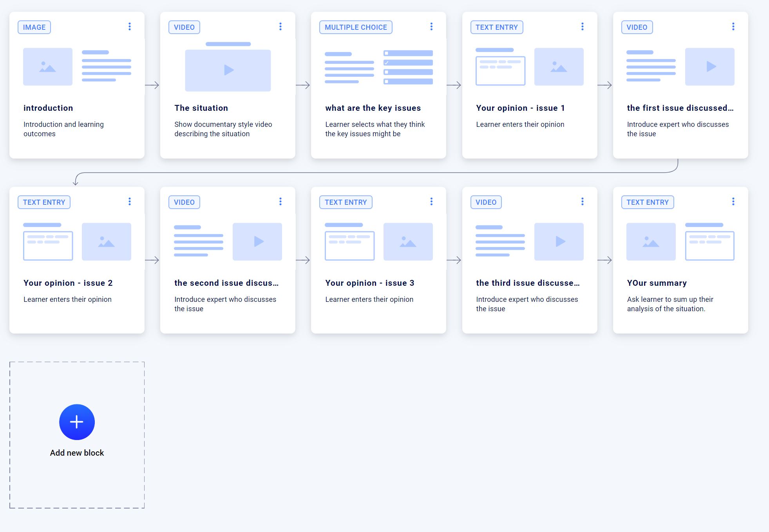
Task: Click the checked option in the multiple choice preview
Action: [408, 63]
